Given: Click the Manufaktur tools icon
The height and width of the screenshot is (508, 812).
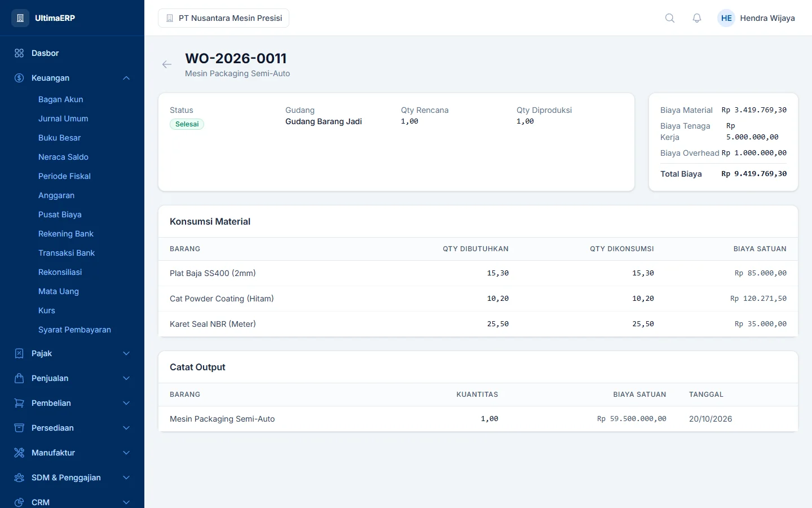Looking at the screenshot, I should [19, 453].
